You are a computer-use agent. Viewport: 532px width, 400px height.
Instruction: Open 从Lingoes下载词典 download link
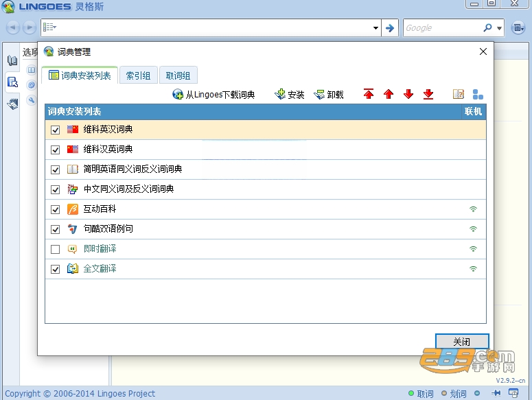(213, 94)
